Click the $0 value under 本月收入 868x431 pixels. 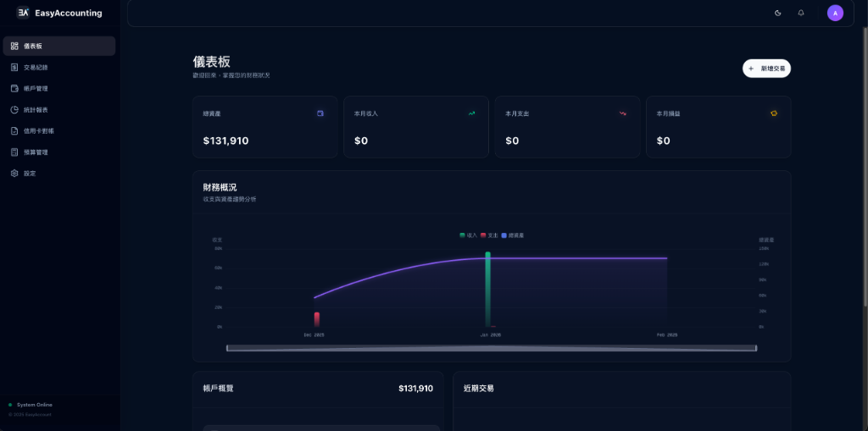pyautogui.click(x=361, y=141)
